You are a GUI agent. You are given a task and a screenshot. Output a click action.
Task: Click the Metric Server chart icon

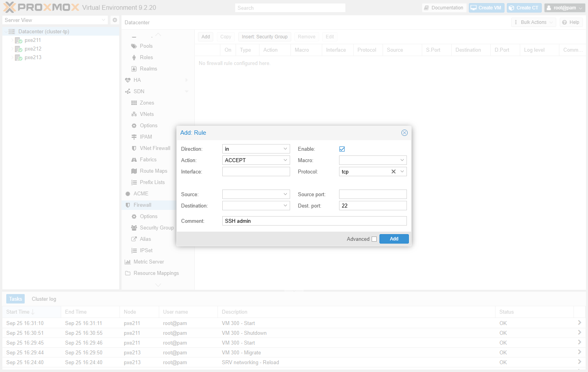128,262
